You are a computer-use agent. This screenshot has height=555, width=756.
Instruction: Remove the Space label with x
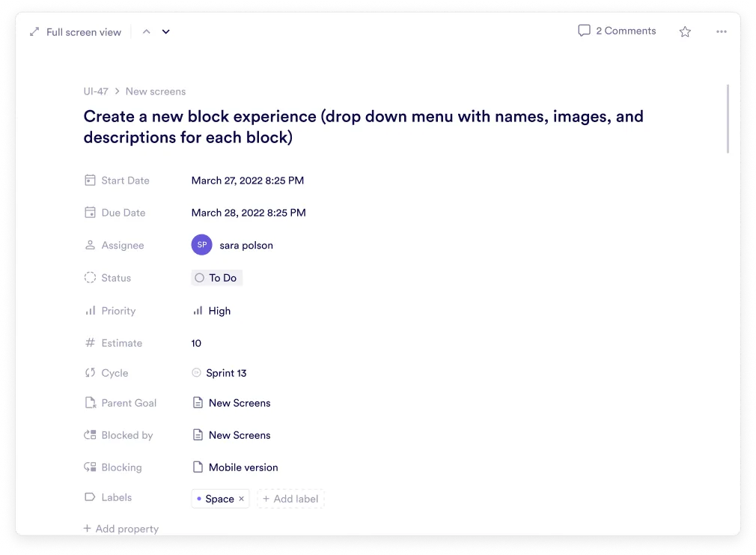pyautogui.click(x=241, y=499)
